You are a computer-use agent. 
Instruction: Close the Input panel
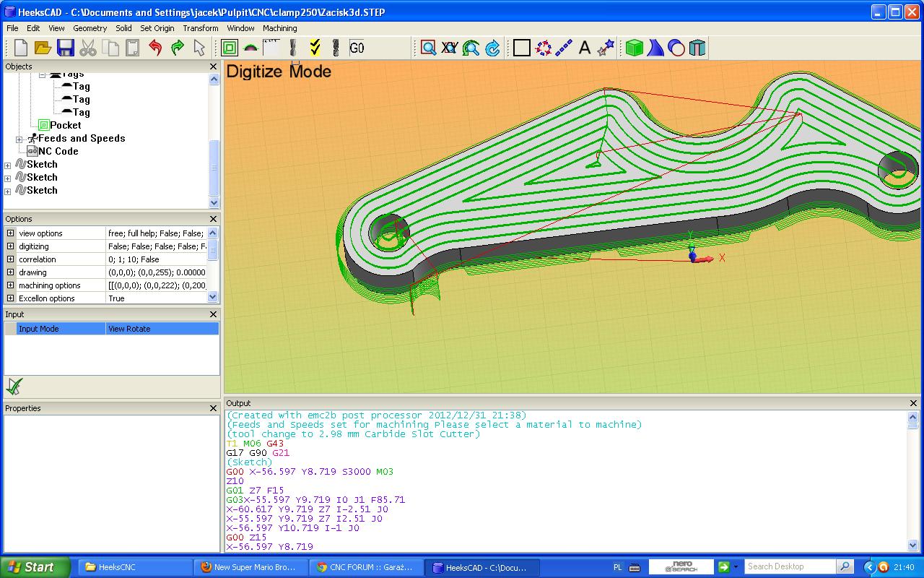coord(213,314)
